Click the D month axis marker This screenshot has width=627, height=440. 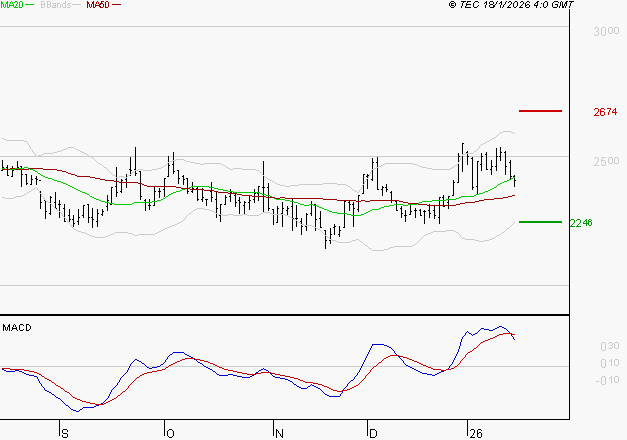coord(373,433)
